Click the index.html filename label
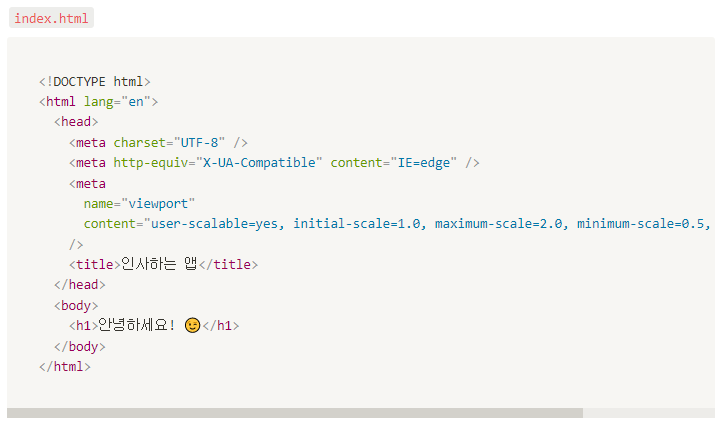723x427 pixels. point(51,18)
